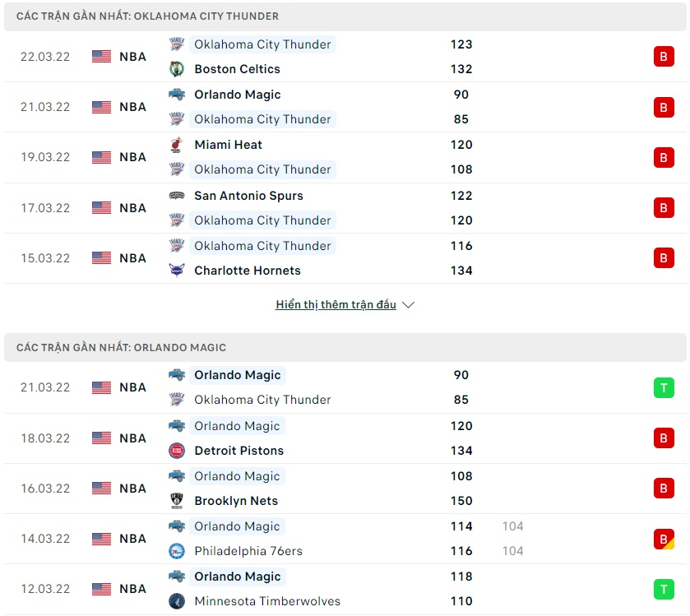Image resolution: width=690 pixels, height=616 pixels.
Task: Click the San Antonio Spurs logo
Action: [x=177, y=196]
